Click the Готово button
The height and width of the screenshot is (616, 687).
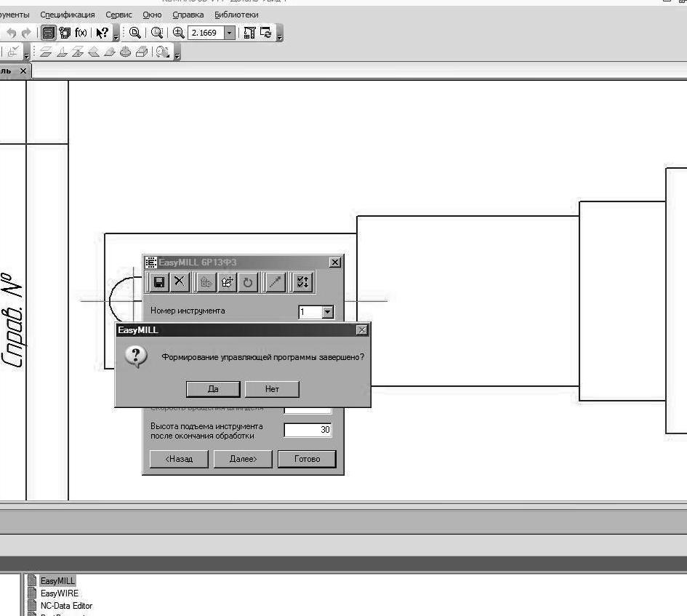point(307,459)
